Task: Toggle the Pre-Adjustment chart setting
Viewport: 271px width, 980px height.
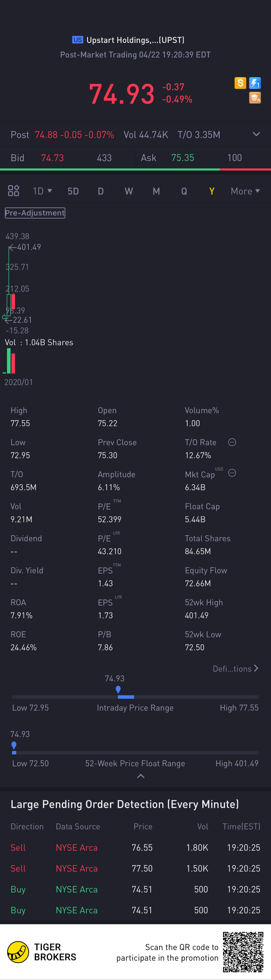Action: click(x=35, y=213)
